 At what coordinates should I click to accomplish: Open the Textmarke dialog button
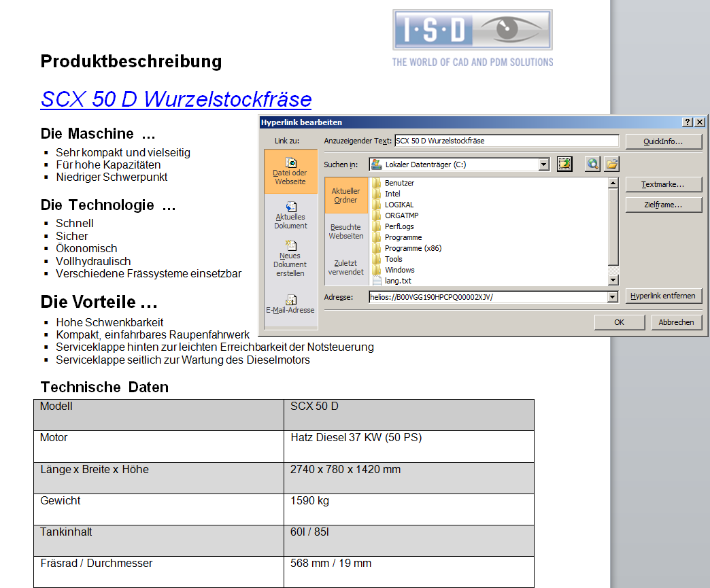point(664,185)
